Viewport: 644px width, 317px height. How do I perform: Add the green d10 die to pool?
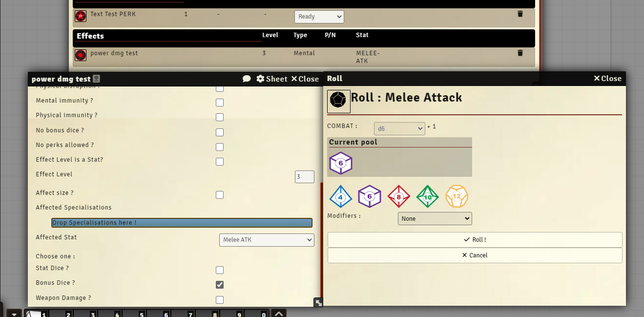coord(427,197)
